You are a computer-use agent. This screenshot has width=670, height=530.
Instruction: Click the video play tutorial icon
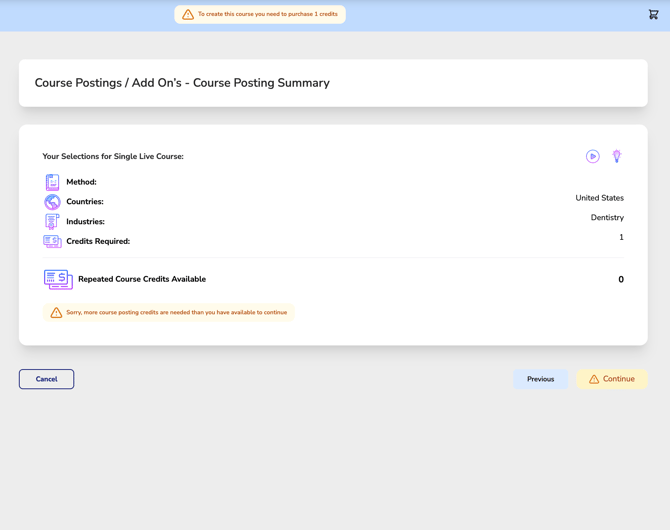593,156
